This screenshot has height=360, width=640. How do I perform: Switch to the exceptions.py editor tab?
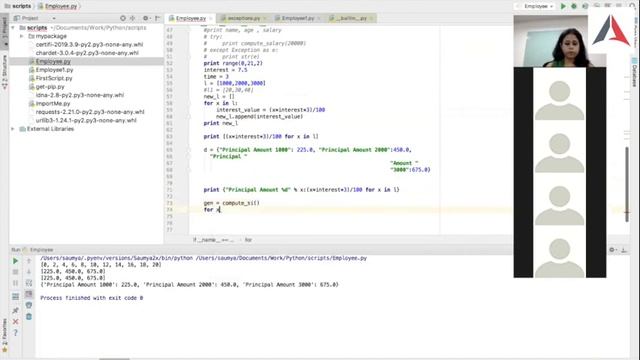pos(243,18)
